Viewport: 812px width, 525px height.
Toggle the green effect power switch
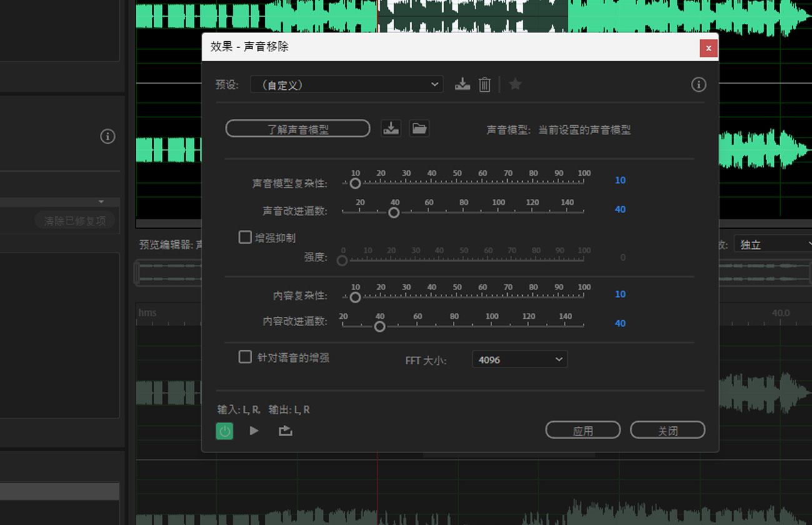tap(224, 430)
